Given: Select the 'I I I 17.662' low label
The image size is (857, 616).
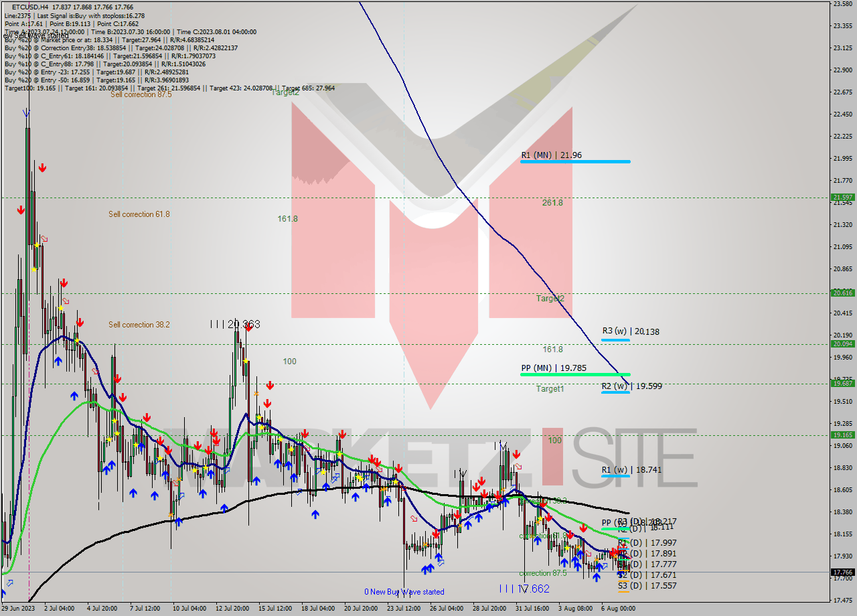Looking at the screenshot, I should click(x=524, y=589).
